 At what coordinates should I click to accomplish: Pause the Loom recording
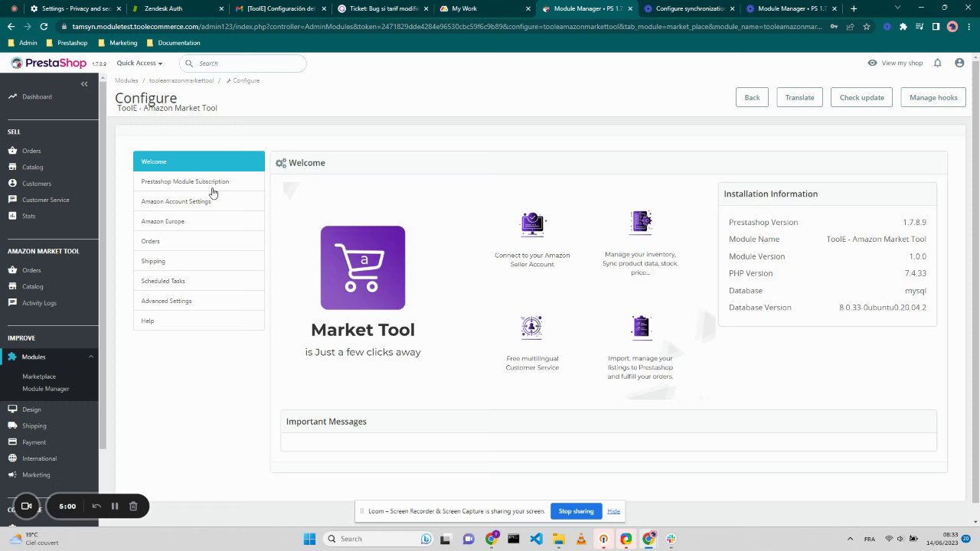point(115,506)
